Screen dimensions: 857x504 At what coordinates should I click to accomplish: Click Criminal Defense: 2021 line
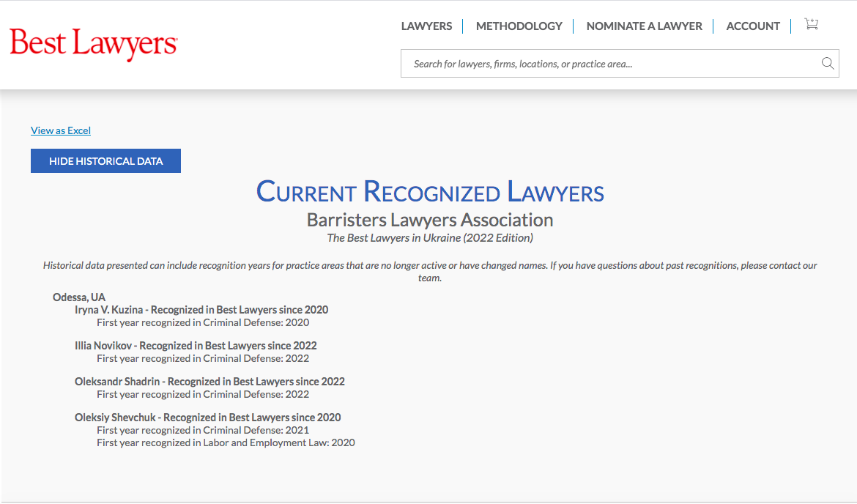[203, 430]
